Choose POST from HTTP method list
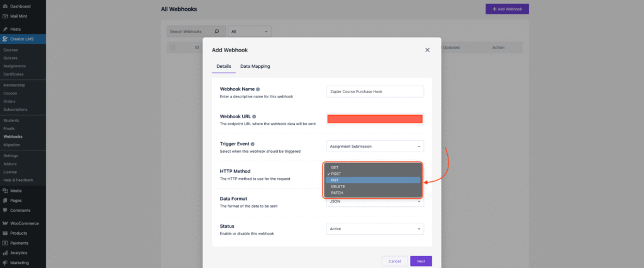This screenshot has width=644, height=268. pos(373,174)
